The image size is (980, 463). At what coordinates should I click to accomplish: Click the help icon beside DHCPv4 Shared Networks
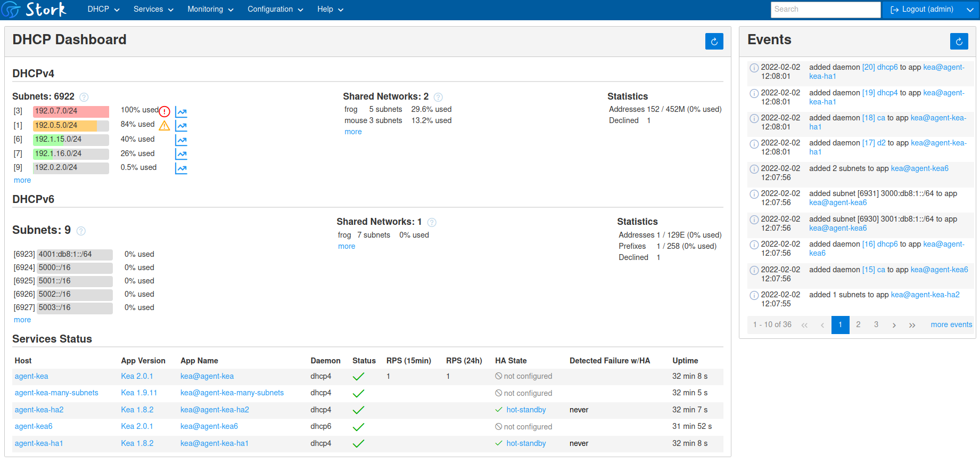[438, 97]
